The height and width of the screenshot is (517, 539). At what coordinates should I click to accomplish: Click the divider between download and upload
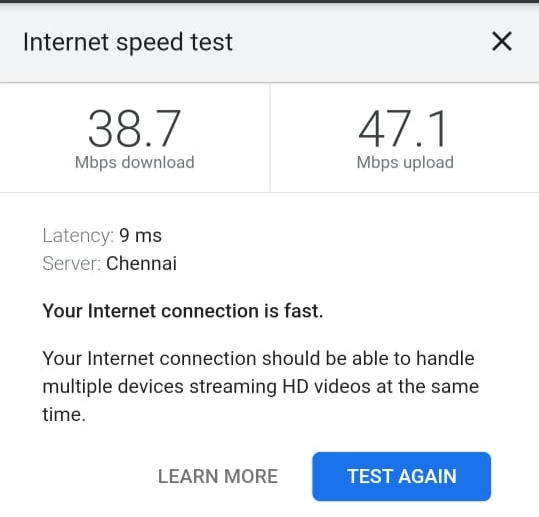[x=270, y=138]
